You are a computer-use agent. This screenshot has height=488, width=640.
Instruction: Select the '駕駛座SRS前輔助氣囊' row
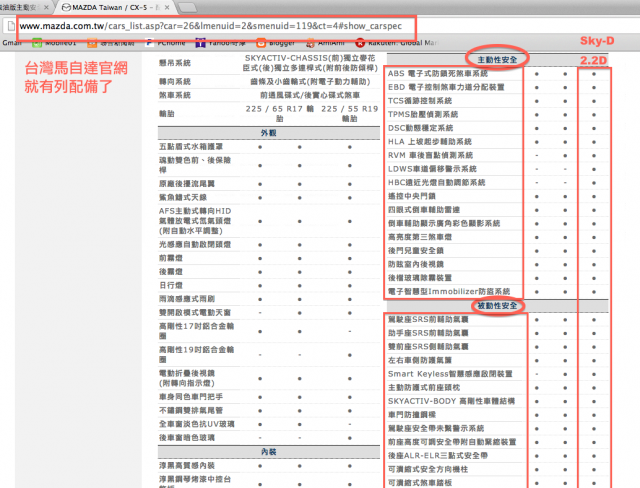pyautogui.click(x=497, y=319)
